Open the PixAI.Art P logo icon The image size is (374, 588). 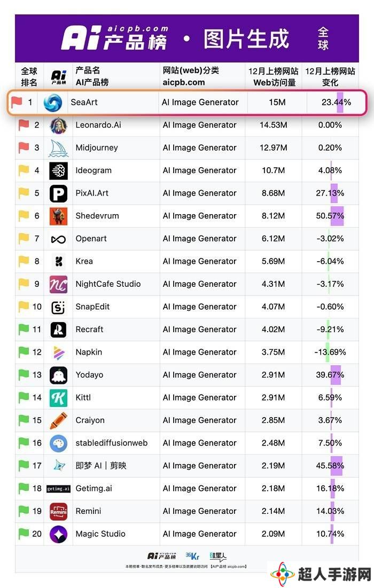click(59, 193)
